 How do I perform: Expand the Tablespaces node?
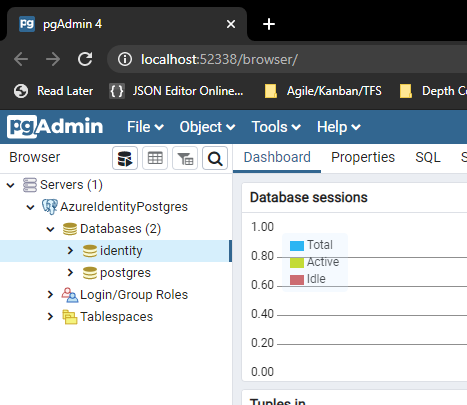pos(50,317)
